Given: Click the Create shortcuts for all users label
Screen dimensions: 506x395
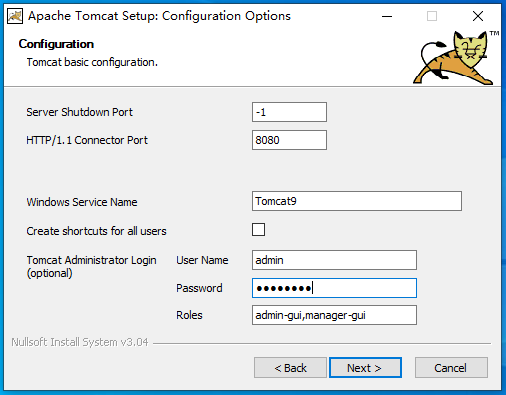Looking at the screenshot, I should point(96,231).
